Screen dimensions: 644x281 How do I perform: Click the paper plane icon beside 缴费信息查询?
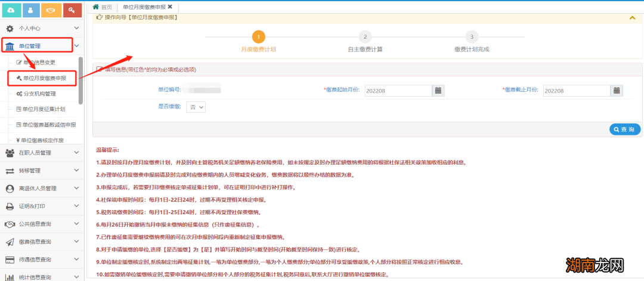tap(10, 242)
